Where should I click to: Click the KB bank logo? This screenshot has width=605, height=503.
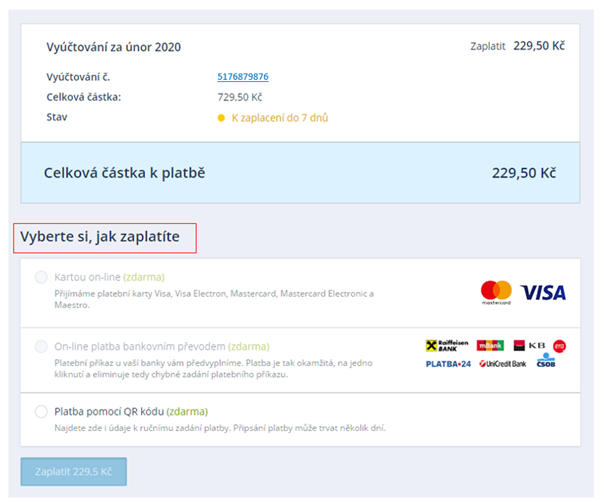527,346
